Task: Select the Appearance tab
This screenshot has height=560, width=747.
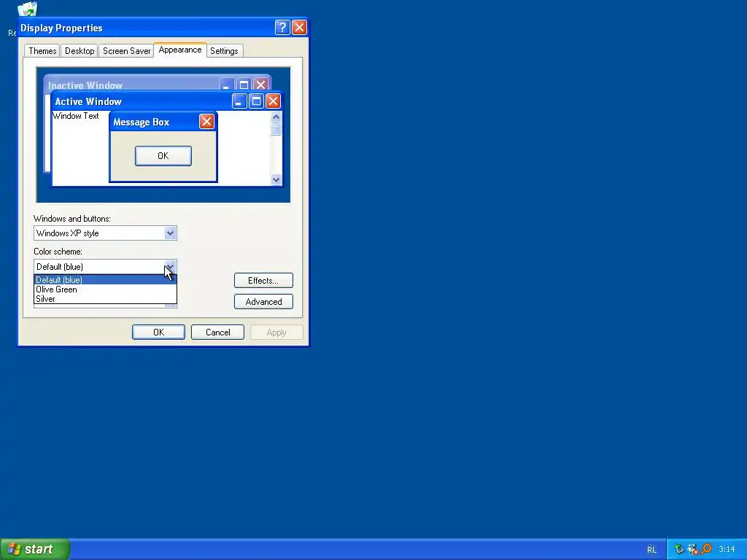Action: click(180, 50)
